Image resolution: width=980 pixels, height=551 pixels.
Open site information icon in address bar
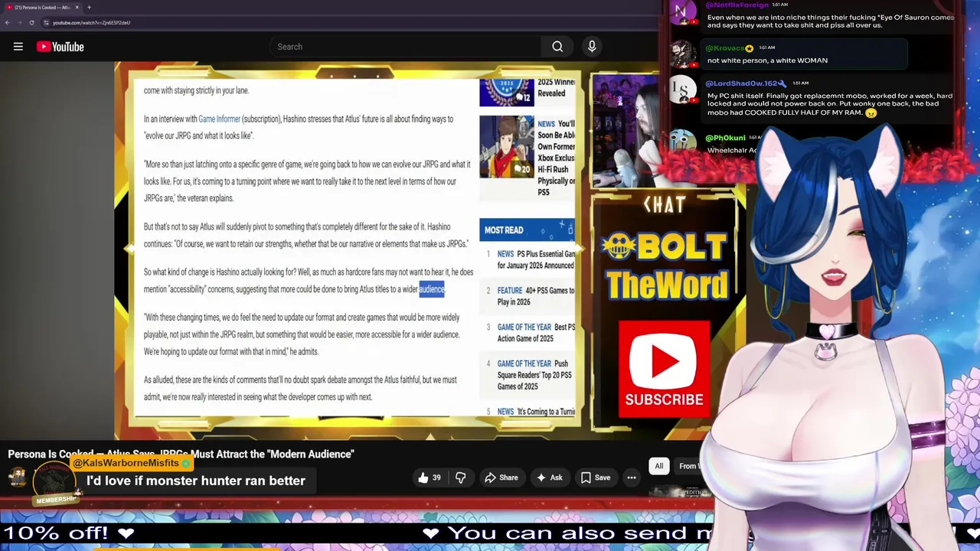(46, 22)
